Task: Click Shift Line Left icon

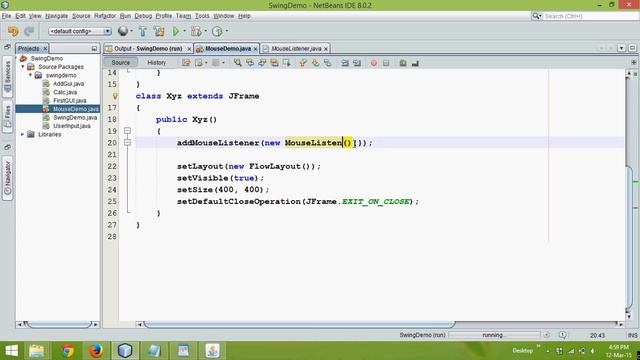Action: tap(345, 63)
